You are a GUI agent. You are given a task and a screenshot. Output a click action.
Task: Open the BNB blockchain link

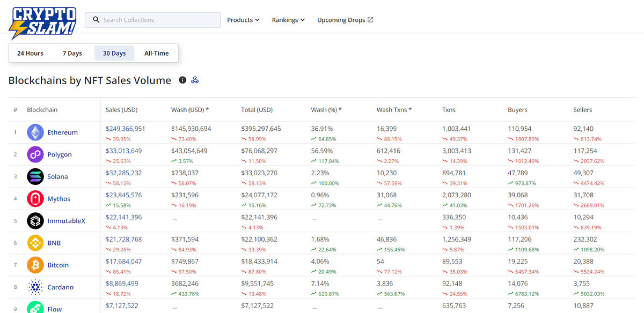tap(54, 243)
